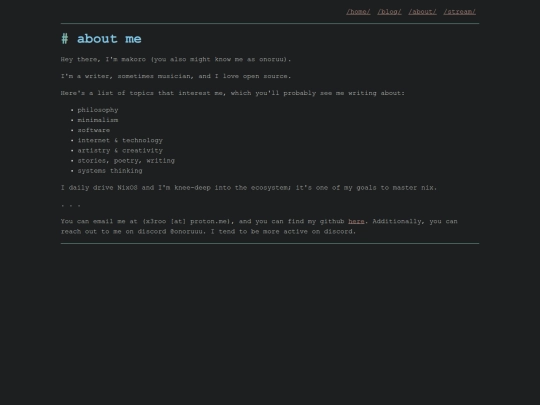Image resolution: width=540 pixels, height=405 pixels.
Task: Click the /about/ navigation link
Action: pos(422,12)
